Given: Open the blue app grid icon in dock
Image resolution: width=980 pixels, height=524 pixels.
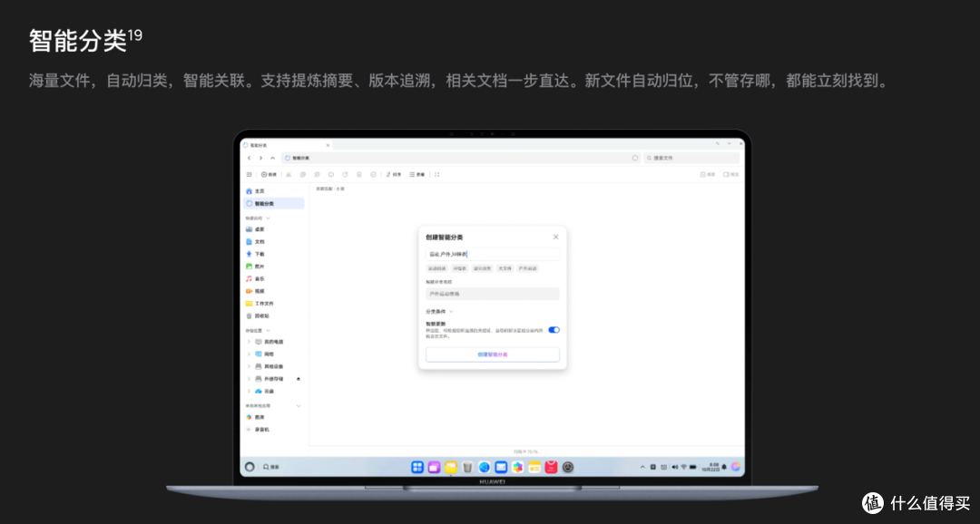Looking at the screenshot, I should pyautogui.click(x=416, y=467).
